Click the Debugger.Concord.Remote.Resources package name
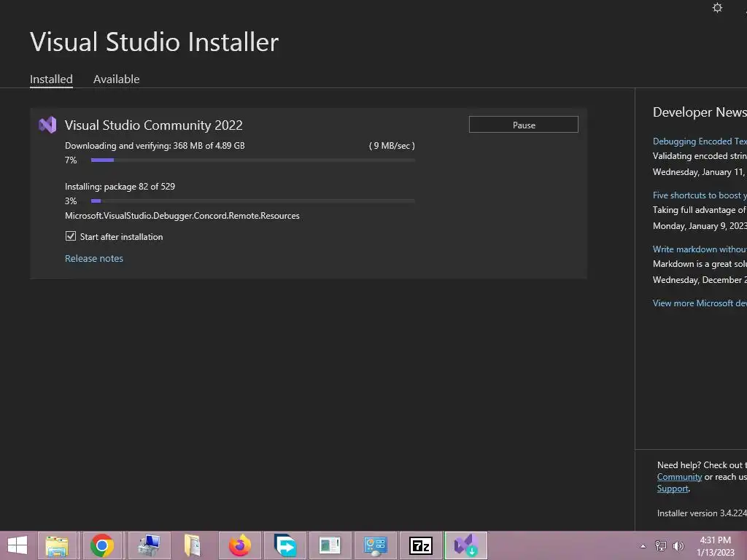Image resolution: width=747 pixels, height=560 pixels. [182, 216]
